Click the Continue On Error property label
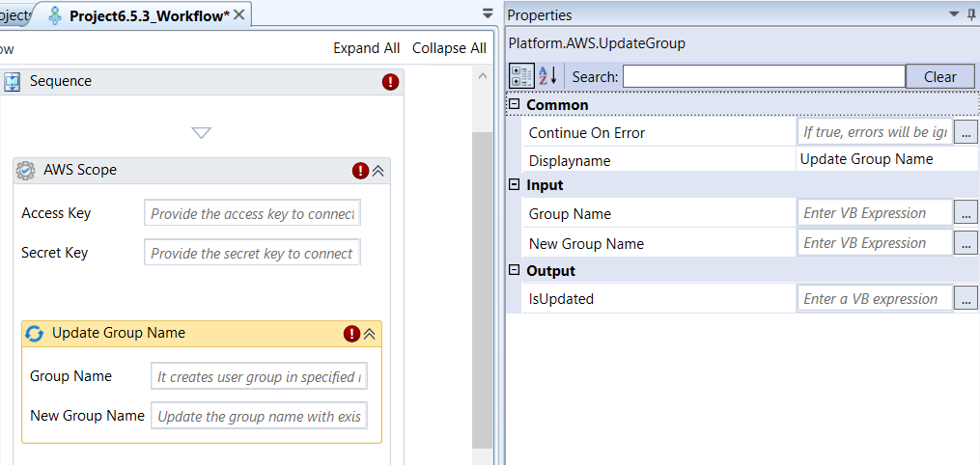Screen dimensions: 980x465 click(587, 133)
